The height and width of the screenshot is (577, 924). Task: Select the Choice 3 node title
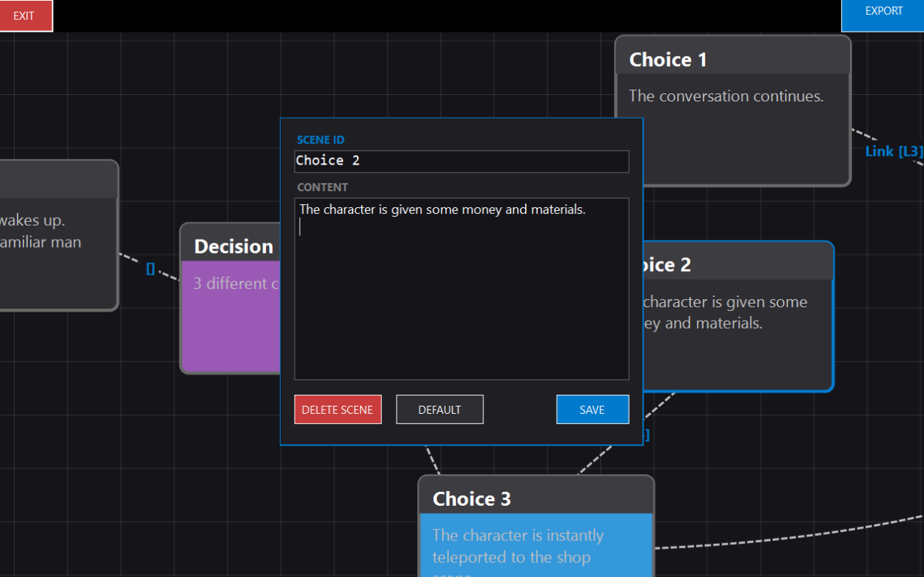[x=472, y=499]
